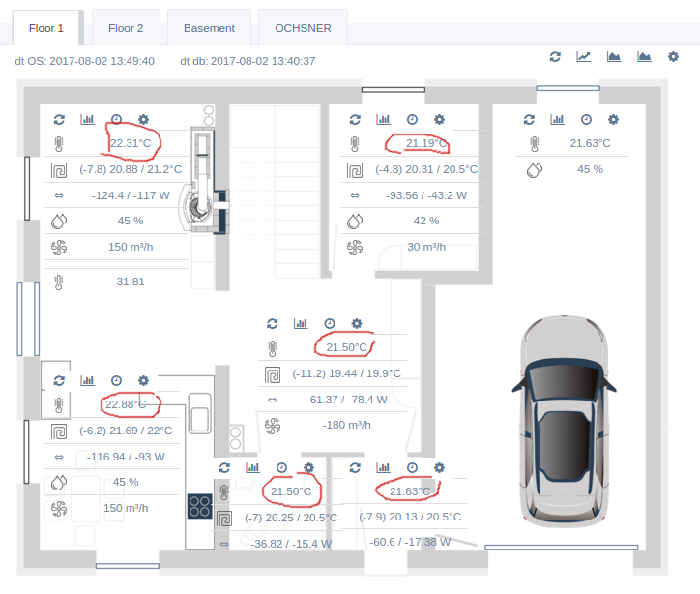Screen dimensions: 700x594
Task: Open the line chart icon in top toolbar
Action: (583, 57)
